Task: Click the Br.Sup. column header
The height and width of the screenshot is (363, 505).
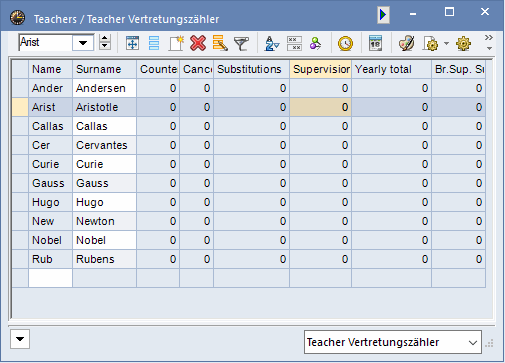Action: (x=459, y=69)
